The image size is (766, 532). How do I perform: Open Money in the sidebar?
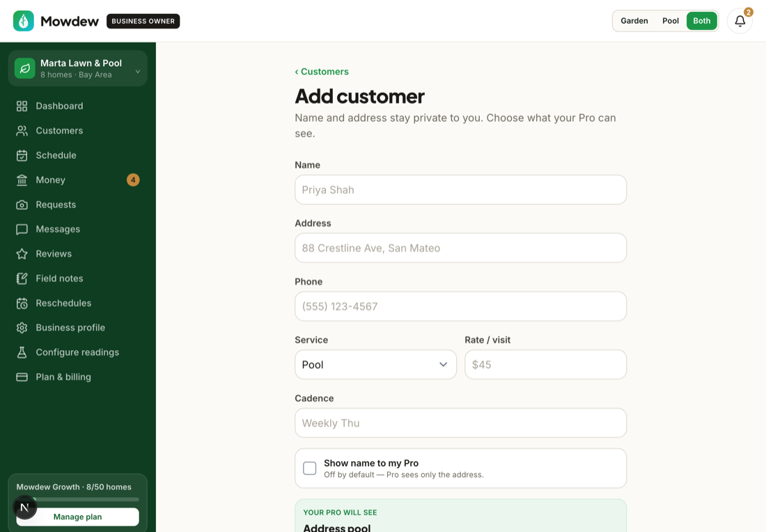78,180
